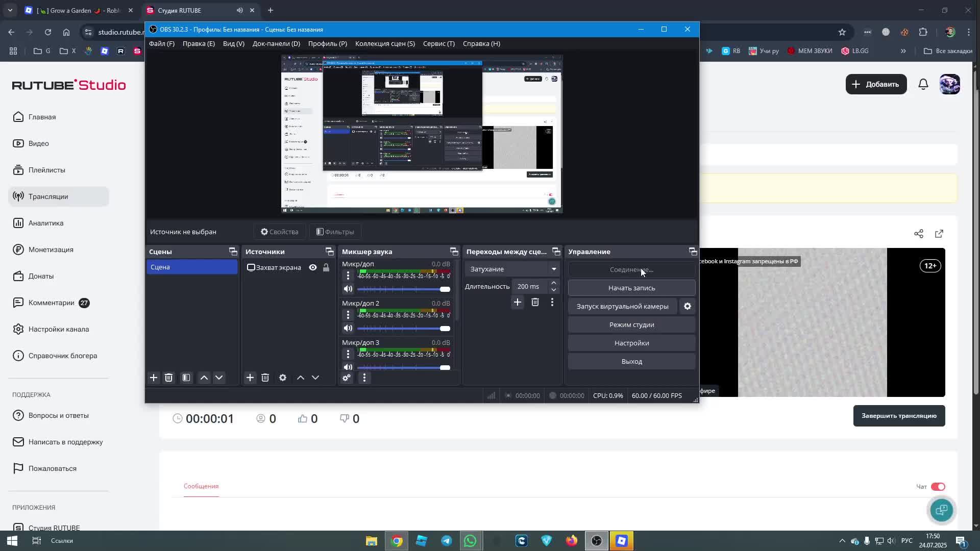Image resolution: width=980 pixels, height=551 pixels.
Task: Open Файл menu in OBS
Action: (162, 43)
